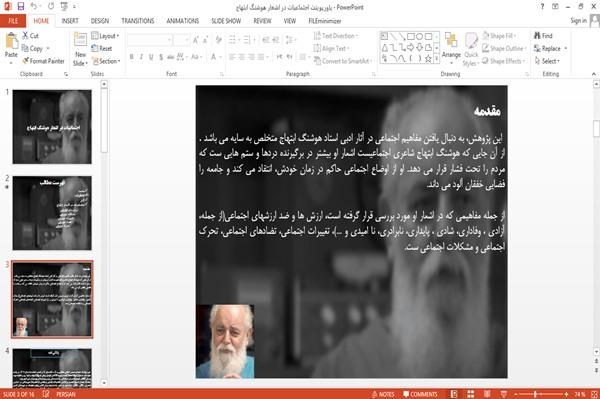Open the FILE tab
This screenshot has height=399, width=600.
tap(13, 21)
